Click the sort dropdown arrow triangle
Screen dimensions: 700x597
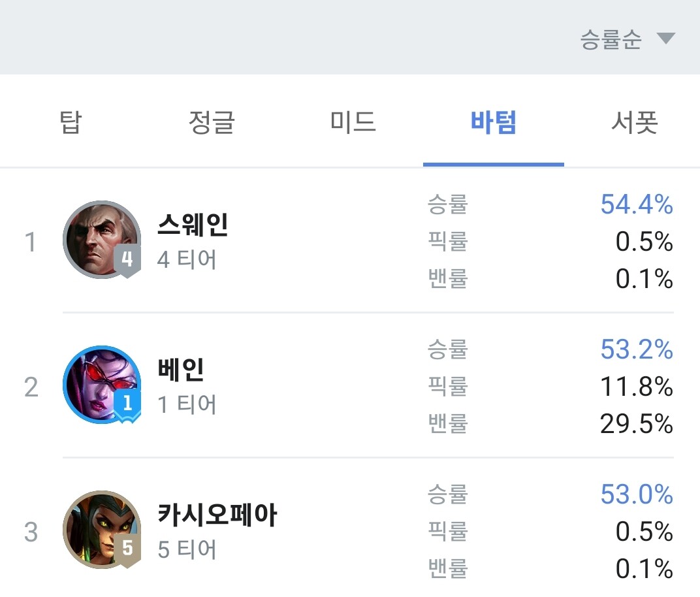pos(666,39)
